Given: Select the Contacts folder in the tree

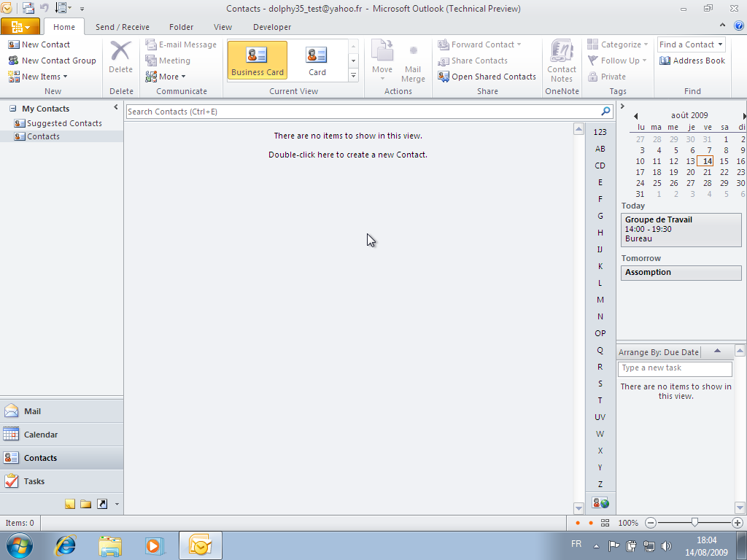Looking at the screenshot, I should [x=37, y=136].
